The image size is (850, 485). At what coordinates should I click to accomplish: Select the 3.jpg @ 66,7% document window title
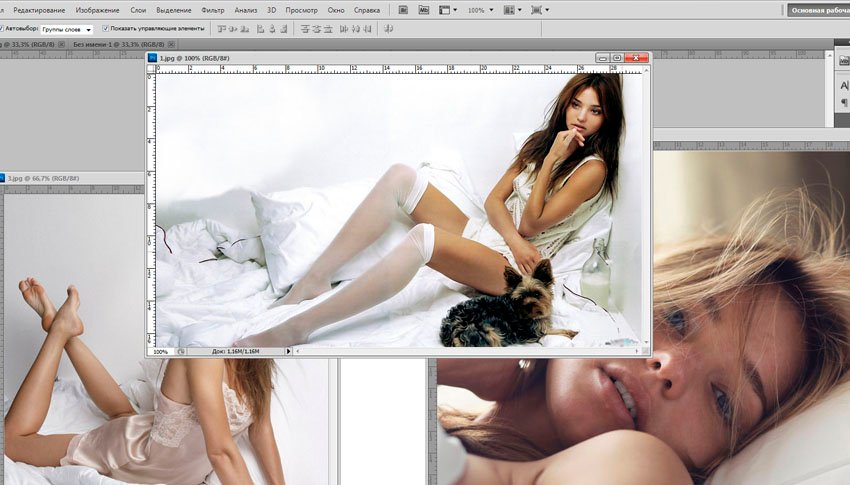(43, 178)
